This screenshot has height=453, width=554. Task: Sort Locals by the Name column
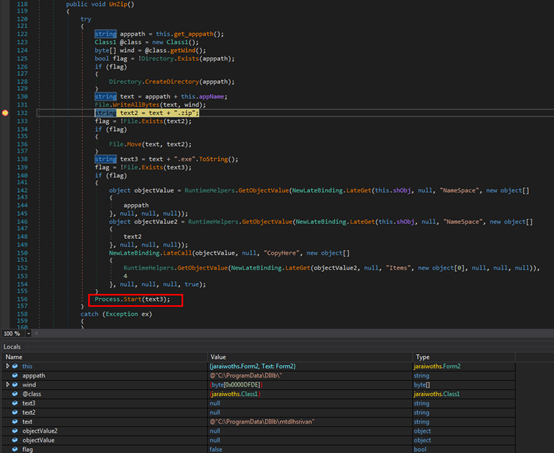tap(105, 357)
